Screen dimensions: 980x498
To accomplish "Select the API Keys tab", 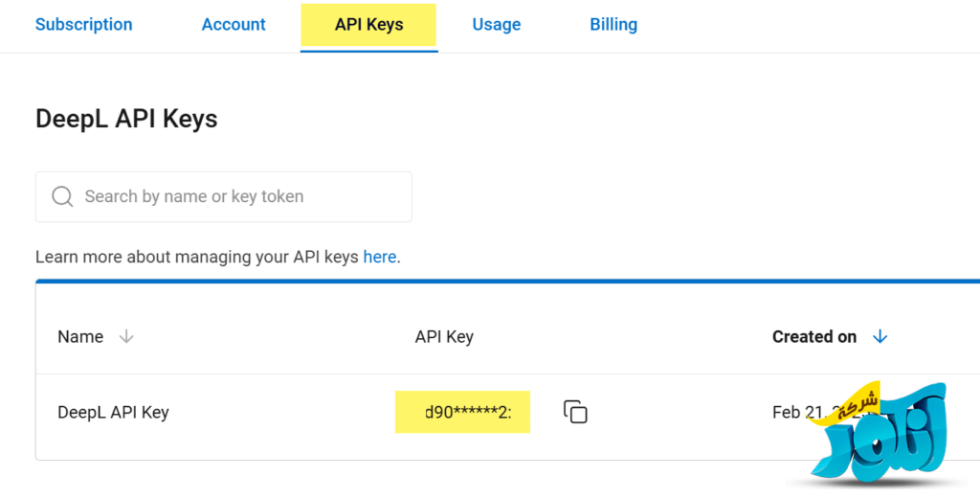I will click(368, 24).
